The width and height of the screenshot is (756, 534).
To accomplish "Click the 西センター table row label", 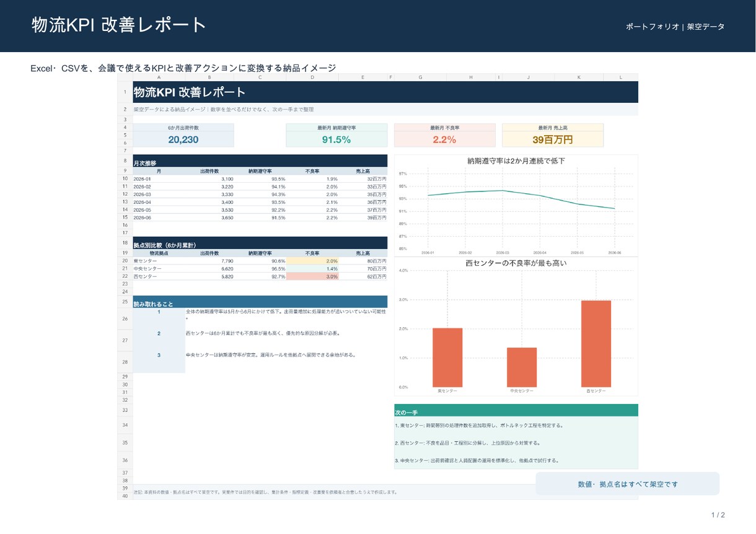I will 159,276.
